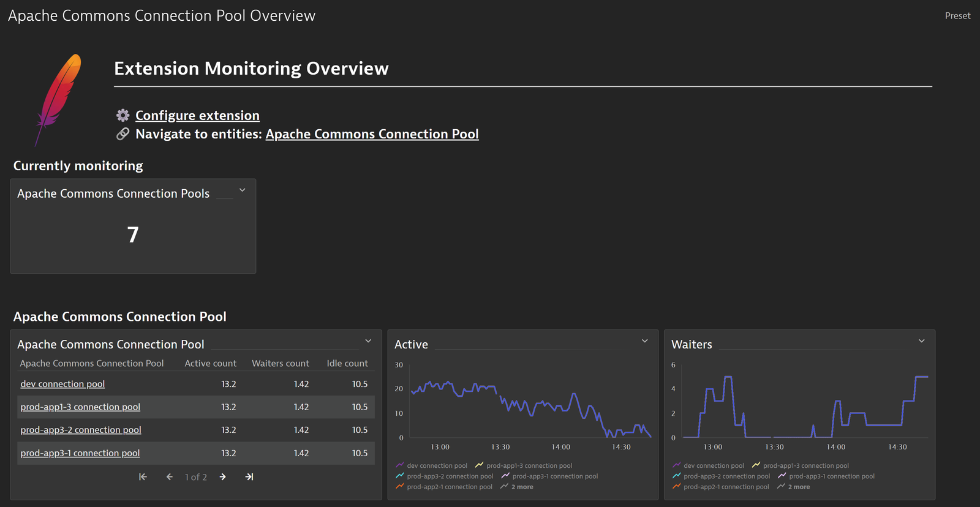The height and width of the screenshot is (507, 980).
Task: Toggle prod-app3-1 connection pool in Waiters legend
Action: click(826, 476)
